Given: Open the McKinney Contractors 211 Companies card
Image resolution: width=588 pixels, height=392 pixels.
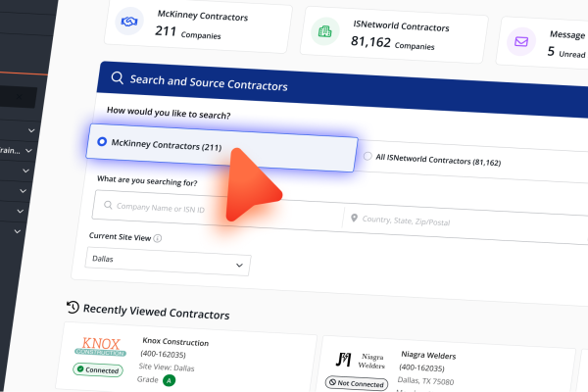Looking at the screenshot, I should click(198, 24).
